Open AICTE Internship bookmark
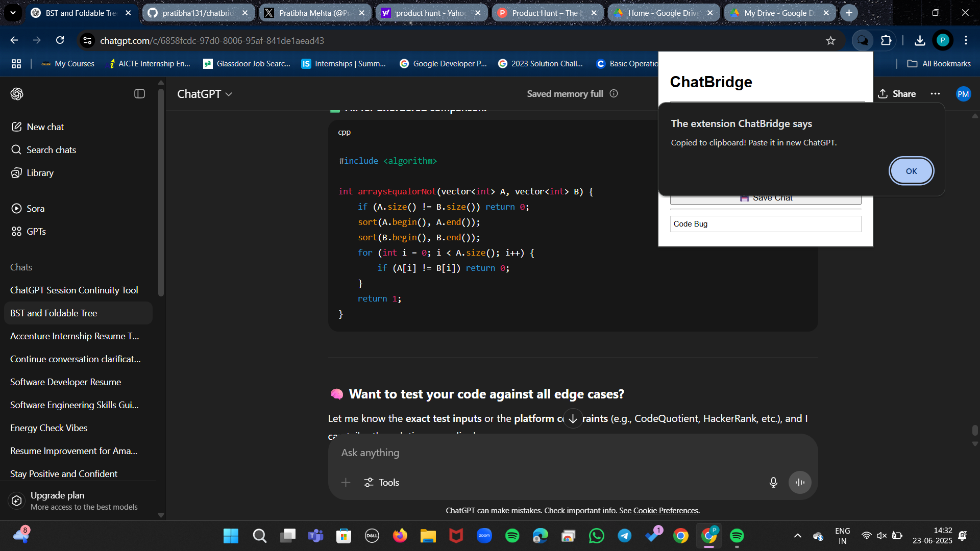 coord(149,64)
